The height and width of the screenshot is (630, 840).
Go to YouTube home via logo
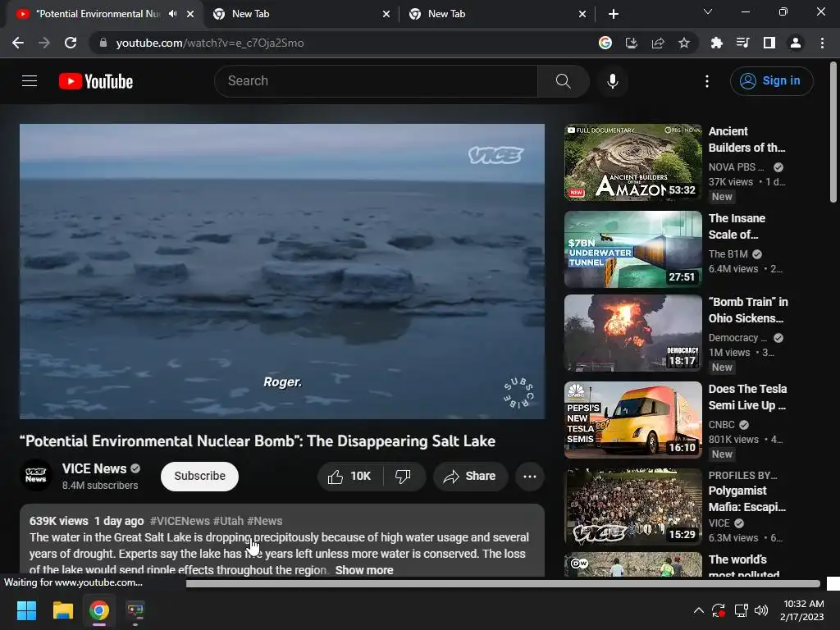tap(96, 81)
